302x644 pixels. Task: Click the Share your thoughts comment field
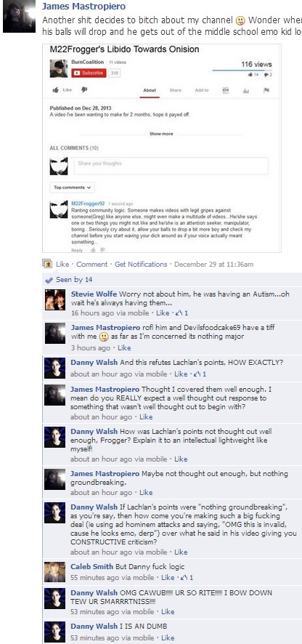pyautogui.click(x=171, y=166)
